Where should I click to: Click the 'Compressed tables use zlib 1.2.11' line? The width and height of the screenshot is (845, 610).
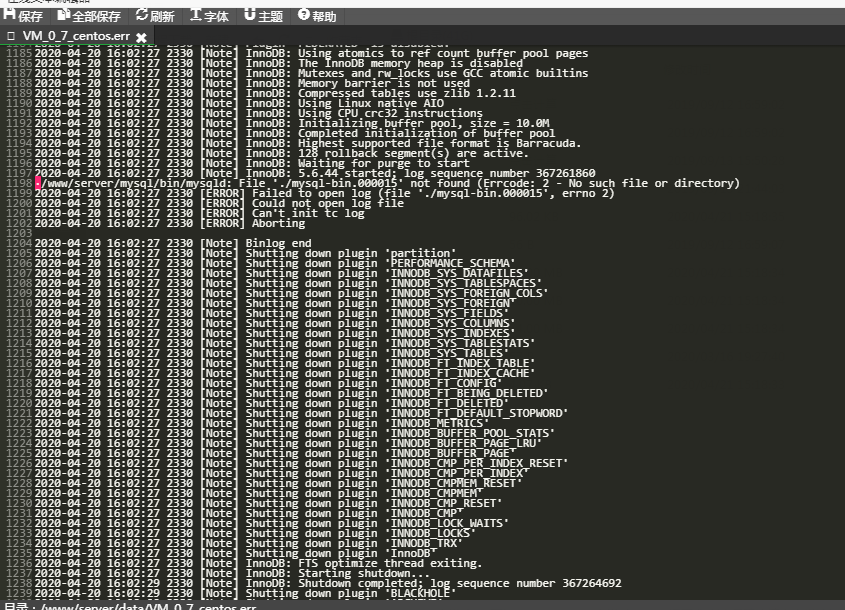(x=275, y=93)
